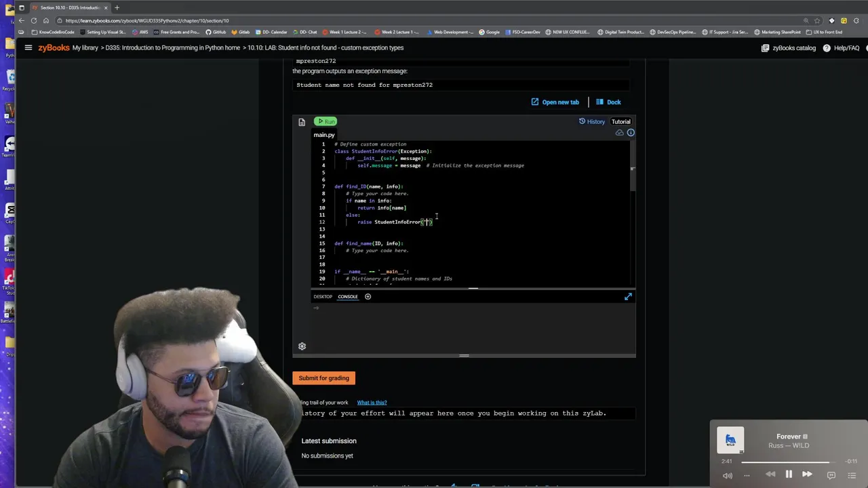Open the music player queue list

[850, 475]
